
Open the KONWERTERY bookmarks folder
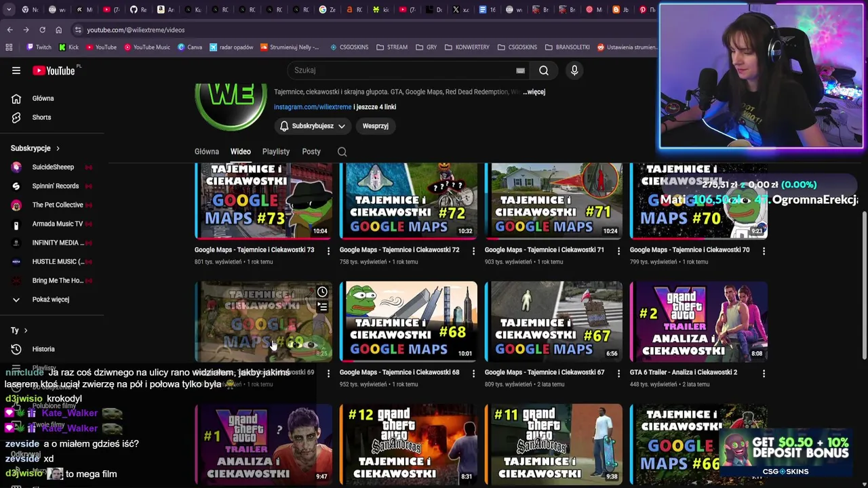[467, 47]
